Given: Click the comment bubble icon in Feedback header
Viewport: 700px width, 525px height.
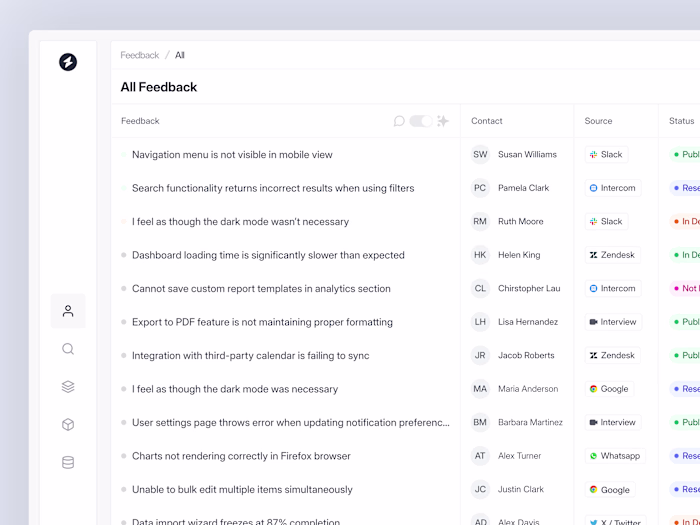Looking at the screenshot, I should (x=399, y=121).
